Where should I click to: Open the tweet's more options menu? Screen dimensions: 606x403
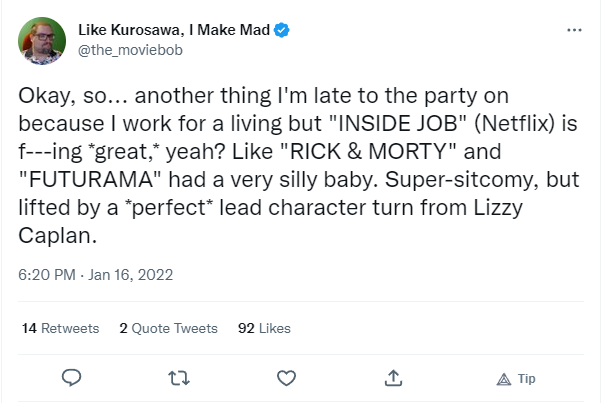click(574, 30)
